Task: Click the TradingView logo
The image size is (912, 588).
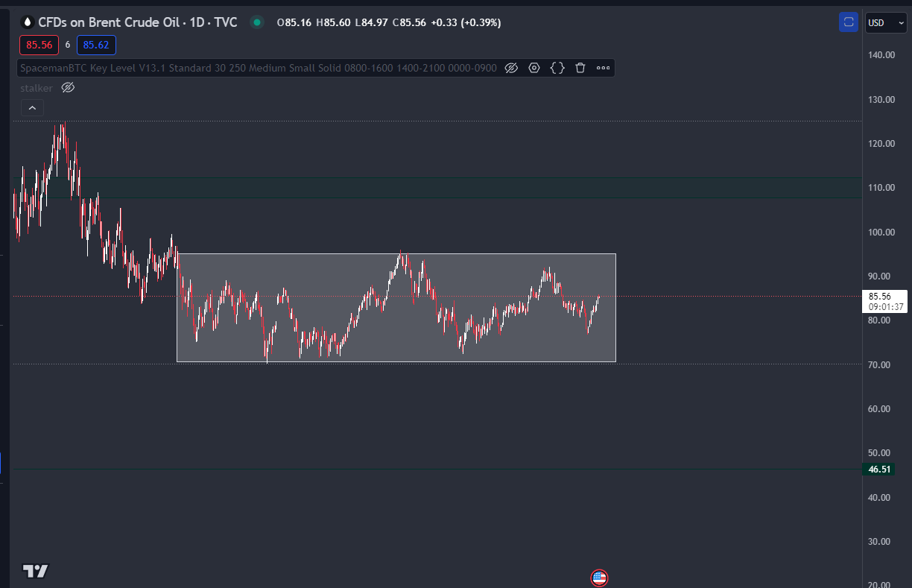Action: click(35, 571)
